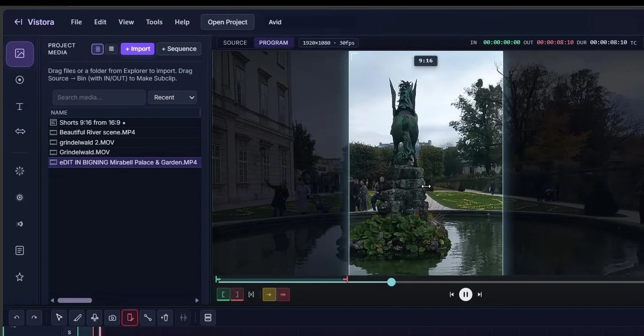
Task: Click the Open Project button
Action: coord(227,22)
